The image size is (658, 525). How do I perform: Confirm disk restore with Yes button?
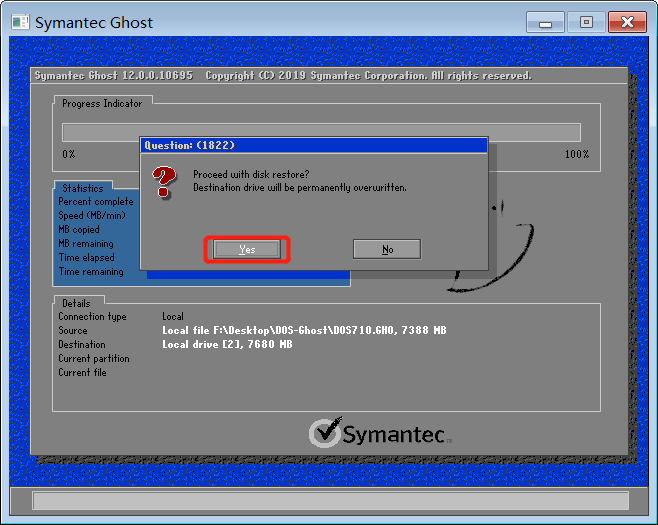247,249
